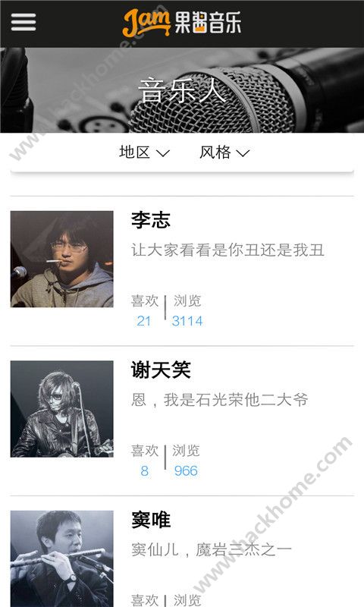The image size is (364, 607).
Task: Open 谢天笑's profile photo
Action: [62, 409]
